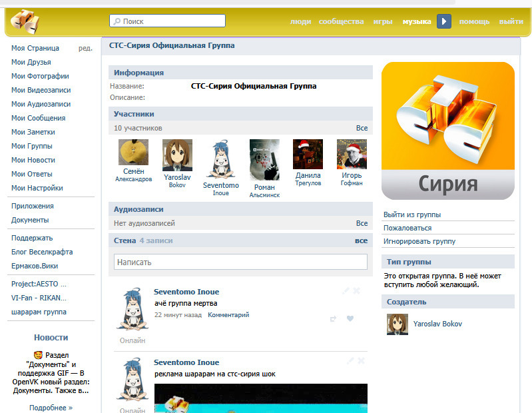
Task: Click Выйти из группы
Action: [x=412, y=214]
